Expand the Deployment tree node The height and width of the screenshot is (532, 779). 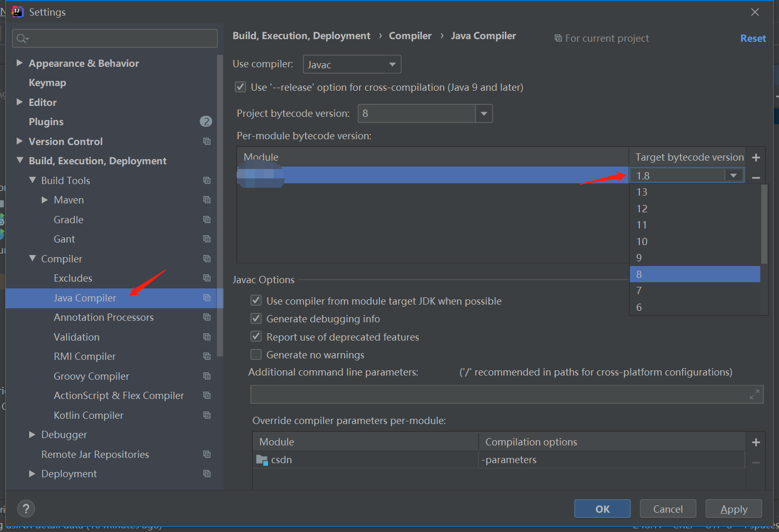coord(32,474)
